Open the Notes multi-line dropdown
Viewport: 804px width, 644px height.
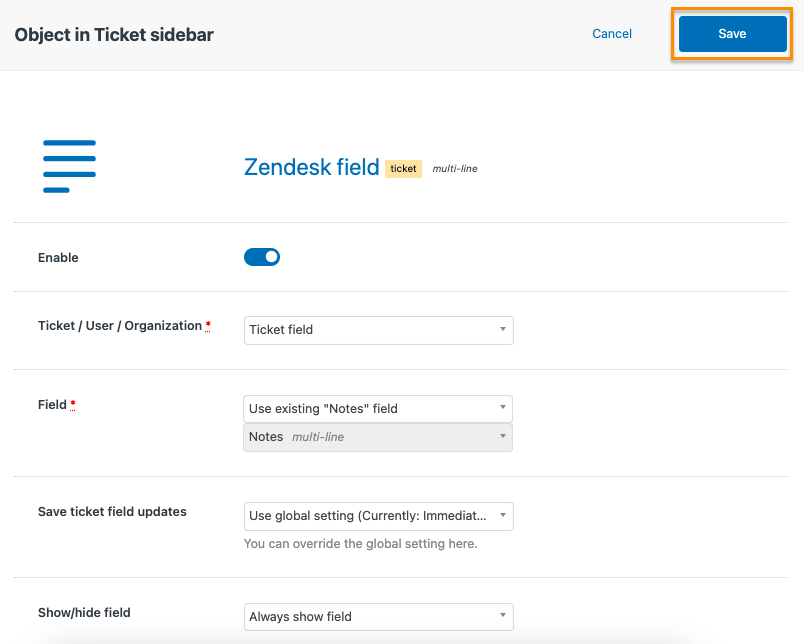click(x=378, y=437)
